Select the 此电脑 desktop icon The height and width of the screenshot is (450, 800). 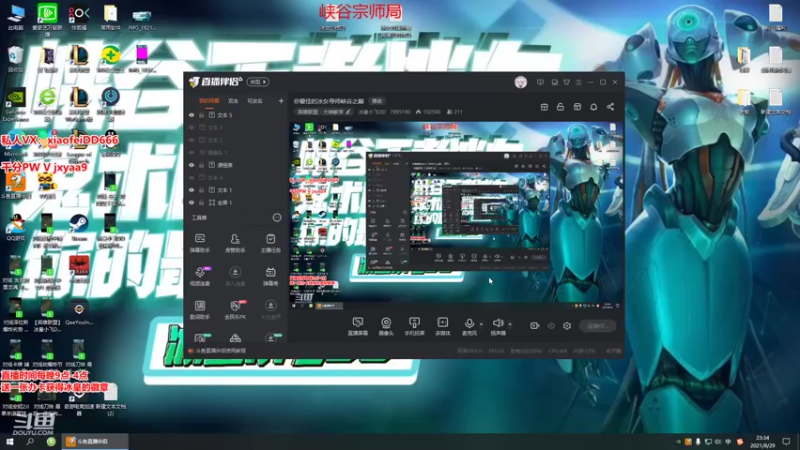pos(16,18)
